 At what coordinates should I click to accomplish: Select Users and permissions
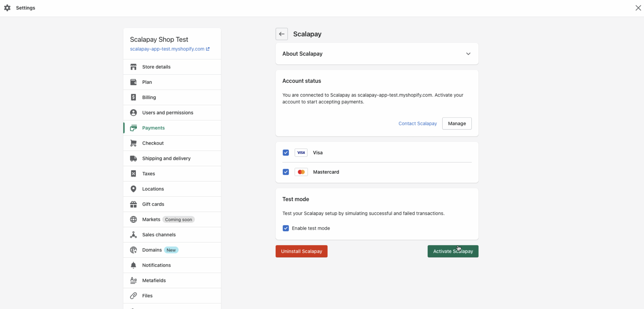pos(172,113)
